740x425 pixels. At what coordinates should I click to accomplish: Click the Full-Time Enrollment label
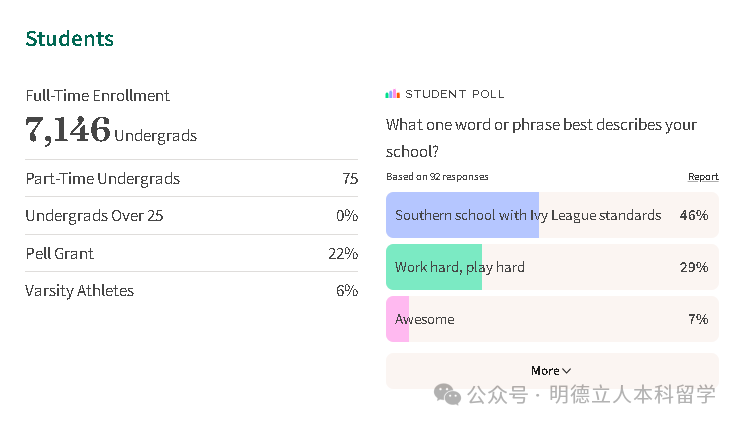97,96
